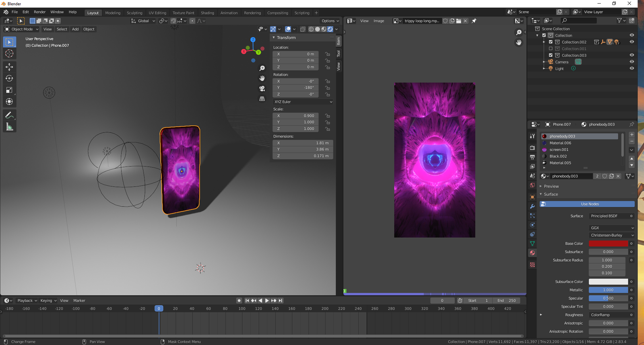644x345 pixels.
Task: Choose the Annotate pencil tool
Action: [x=9, y=115]
